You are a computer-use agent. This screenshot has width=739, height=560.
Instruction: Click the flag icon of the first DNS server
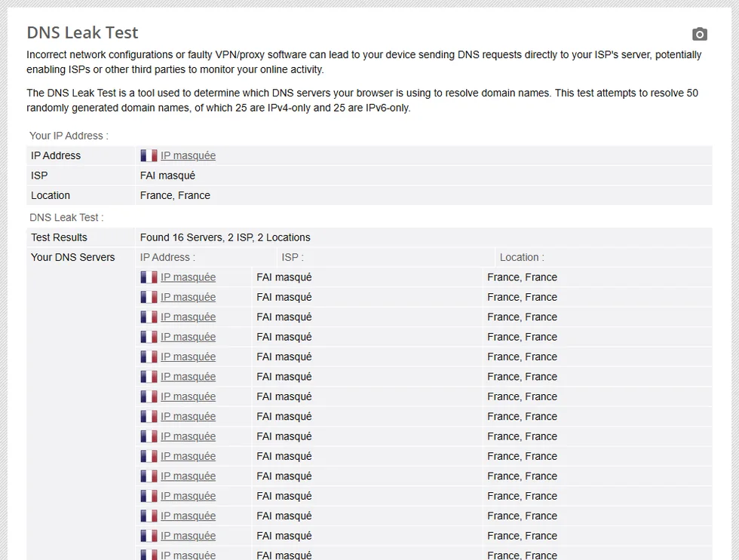[x=149, y=277]
